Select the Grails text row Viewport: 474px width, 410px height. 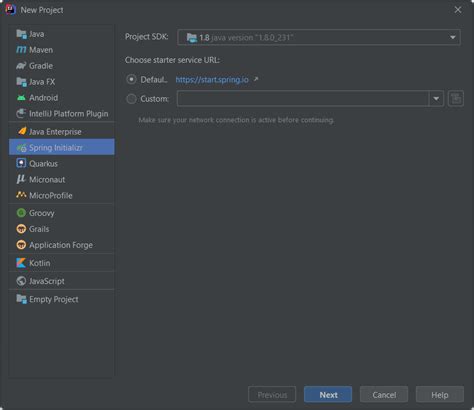click(x=62, y=229)
